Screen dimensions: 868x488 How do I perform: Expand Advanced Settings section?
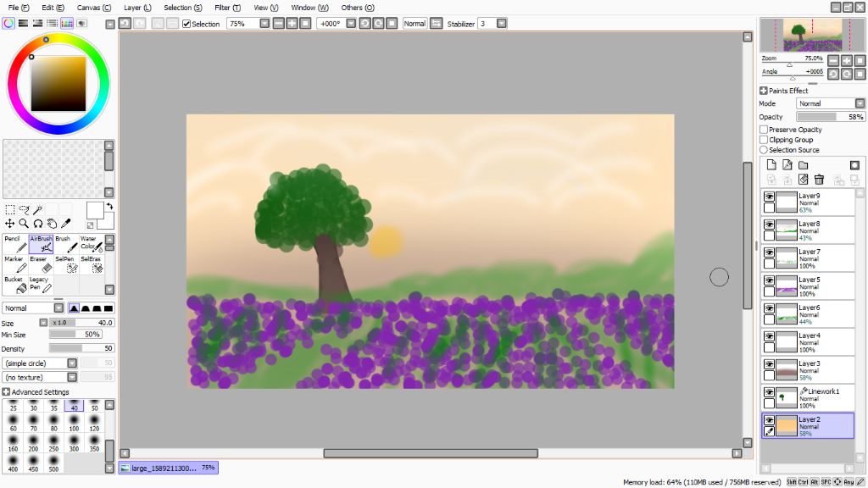(6, 391)
